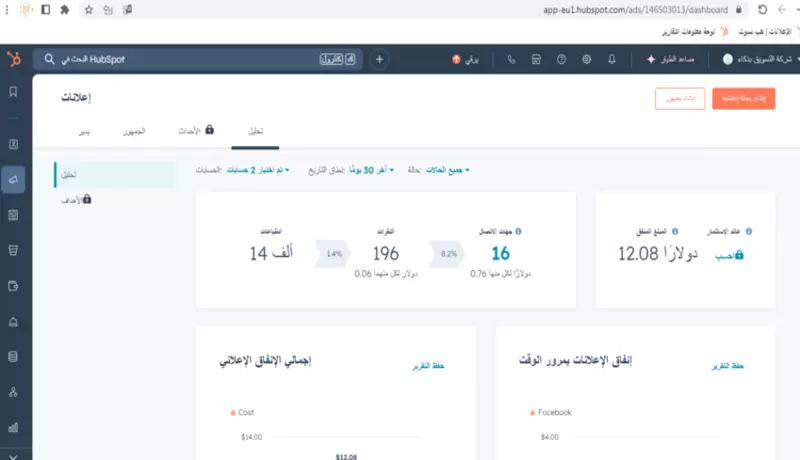800x460 pixels.
Task: Click the info icon beside amount spent
Action: [674, 232]
